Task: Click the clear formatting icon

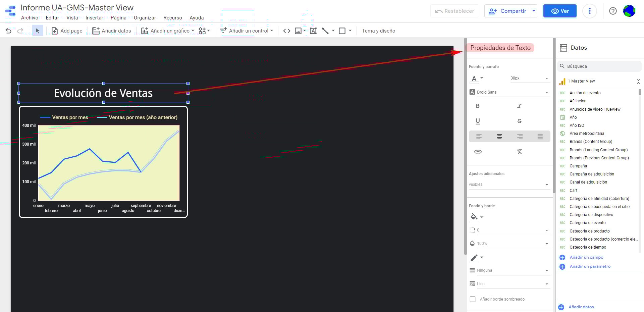Action: tap(520, 152)
